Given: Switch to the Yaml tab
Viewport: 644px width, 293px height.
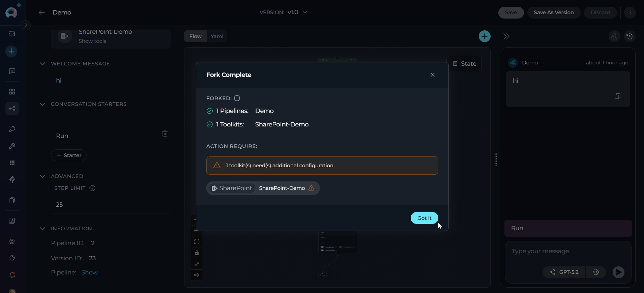Looking at the screenshot, I should 217,36.
